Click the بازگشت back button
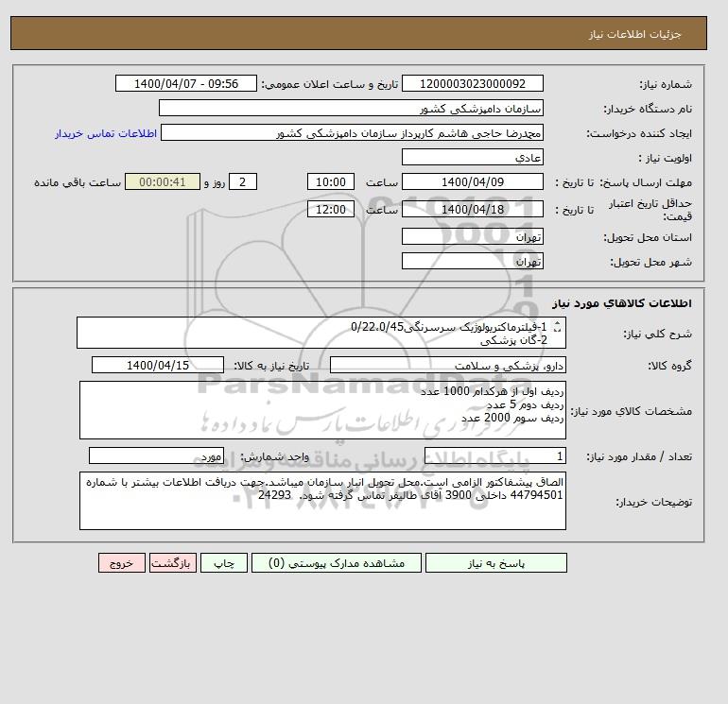The image size is (728, 704). tap(173, 563)
